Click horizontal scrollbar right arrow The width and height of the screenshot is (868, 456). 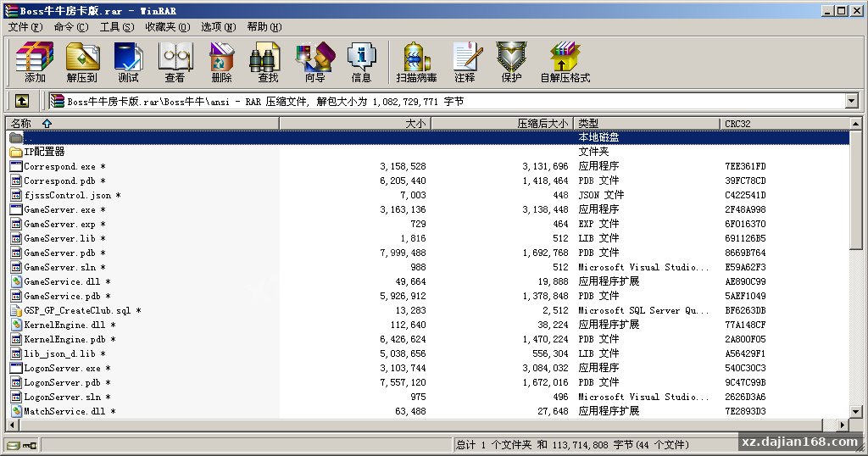(x=843, y=425)
